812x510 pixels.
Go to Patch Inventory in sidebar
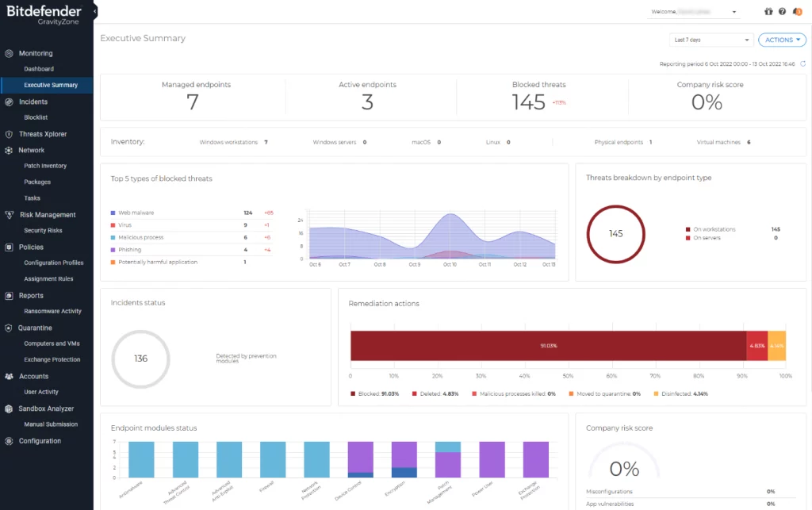(x=45, y=166)
